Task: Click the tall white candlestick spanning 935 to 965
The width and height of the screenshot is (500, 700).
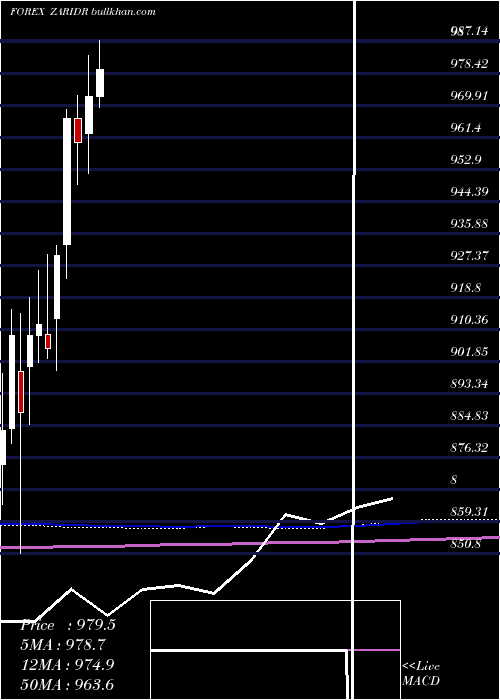Action: tap(67, 181)
